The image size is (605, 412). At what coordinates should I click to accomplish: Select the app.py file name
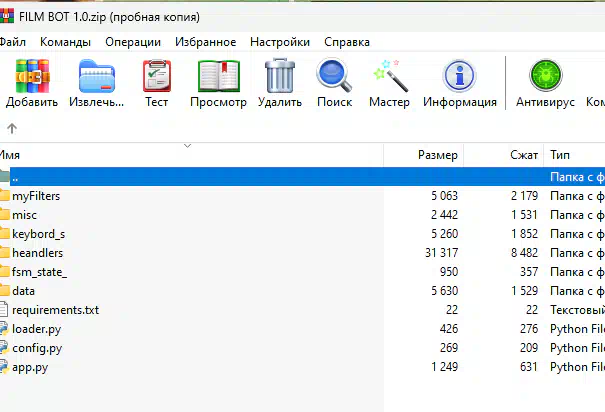[x=30, y=367]
